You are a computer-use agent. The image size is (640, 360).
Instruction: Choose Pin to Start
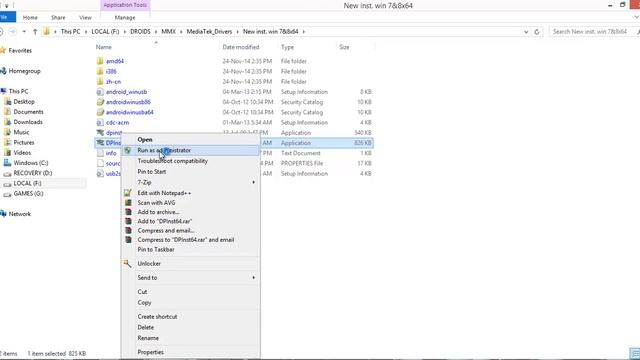(x=152, y=171)
